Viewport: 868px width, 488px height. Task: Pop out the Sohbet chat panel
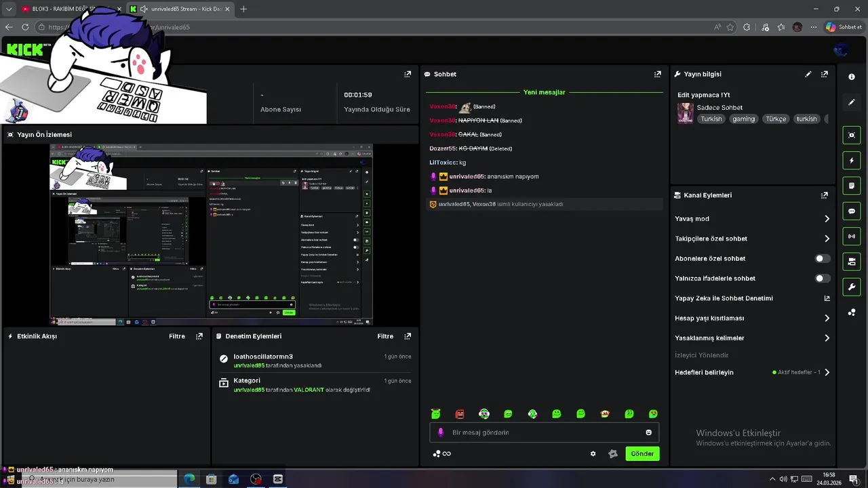[657, 74]
